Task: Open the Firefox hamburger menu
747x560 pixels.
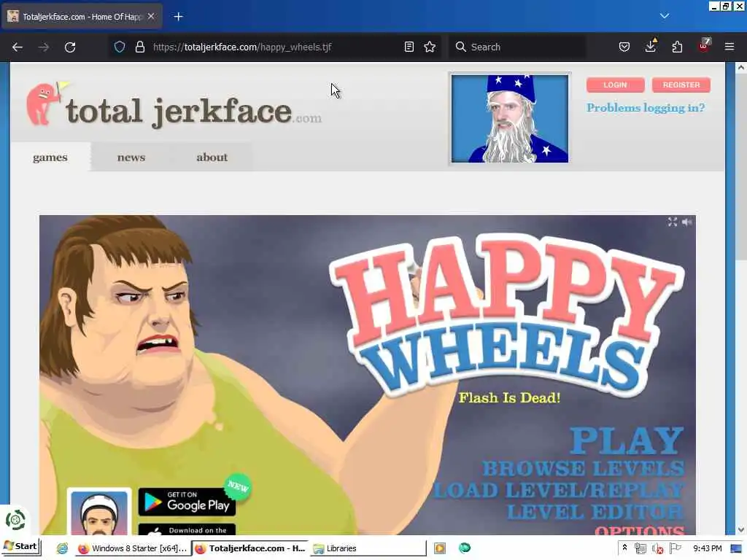Action: [x=729, y=47]
